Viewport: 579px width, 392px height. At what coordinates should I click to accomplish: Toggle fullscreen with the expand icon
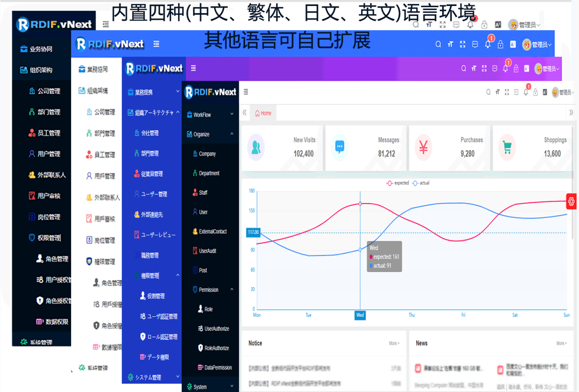(x=507, y=92)
